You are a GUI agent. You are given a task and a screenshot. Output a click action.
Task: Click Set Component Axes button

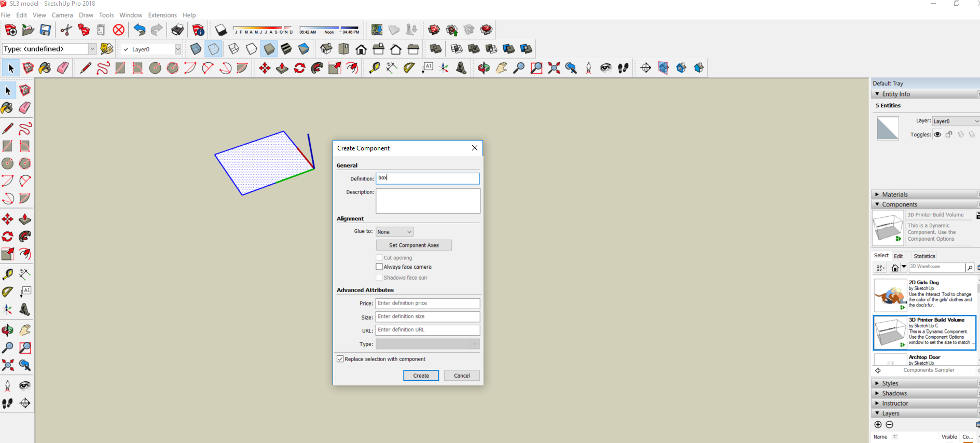click(414, 245)
